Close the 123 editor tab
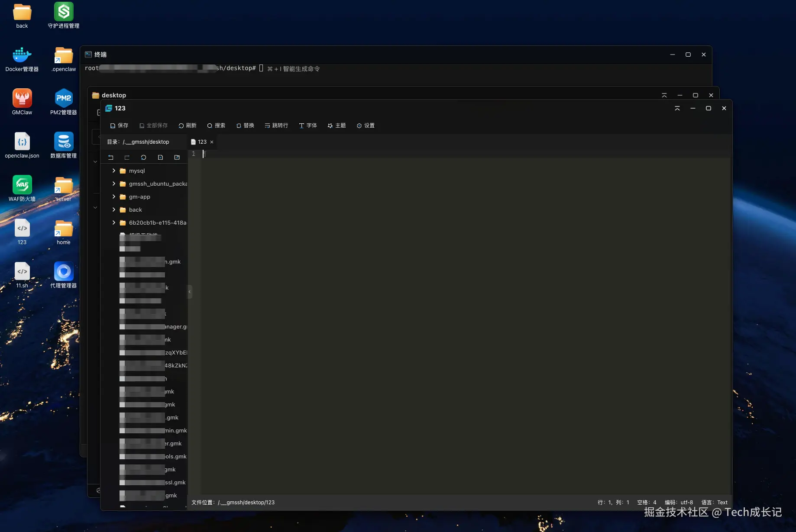Viewport: 796px width, 532px height. tap(212, 142)
